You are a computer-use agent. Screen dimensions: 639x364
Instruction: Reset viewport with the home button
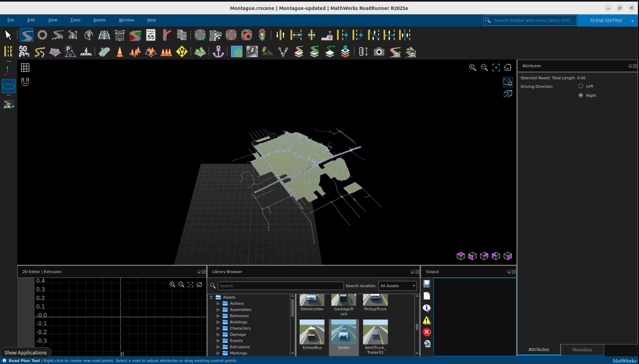508,67
